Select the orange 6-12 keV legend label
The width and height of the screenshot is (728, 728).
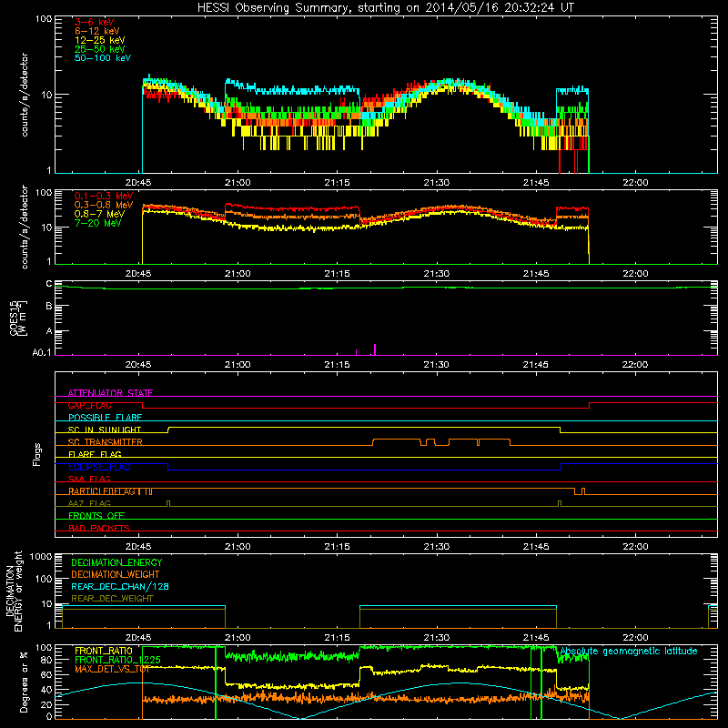pyautogui.click(x=97, y=31)
